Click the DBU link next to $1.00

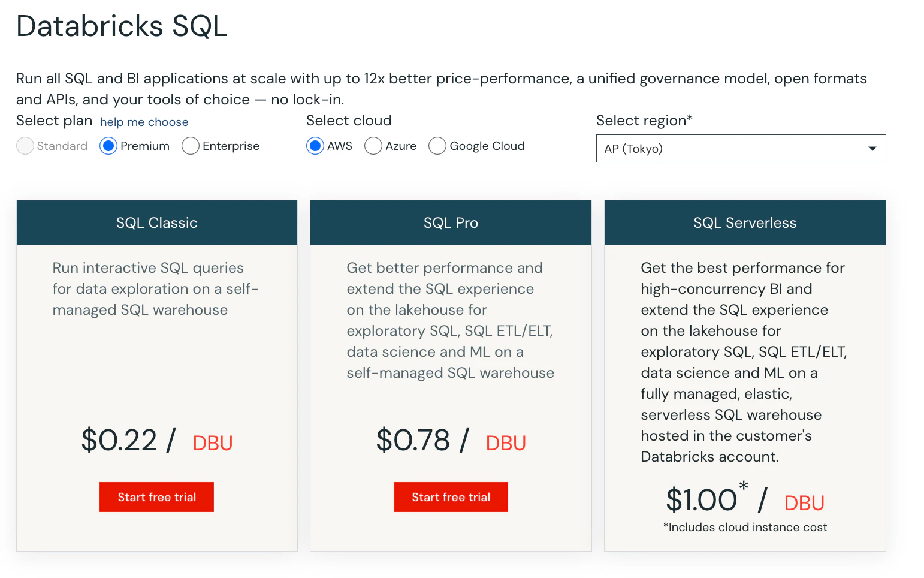click(804, 503)
